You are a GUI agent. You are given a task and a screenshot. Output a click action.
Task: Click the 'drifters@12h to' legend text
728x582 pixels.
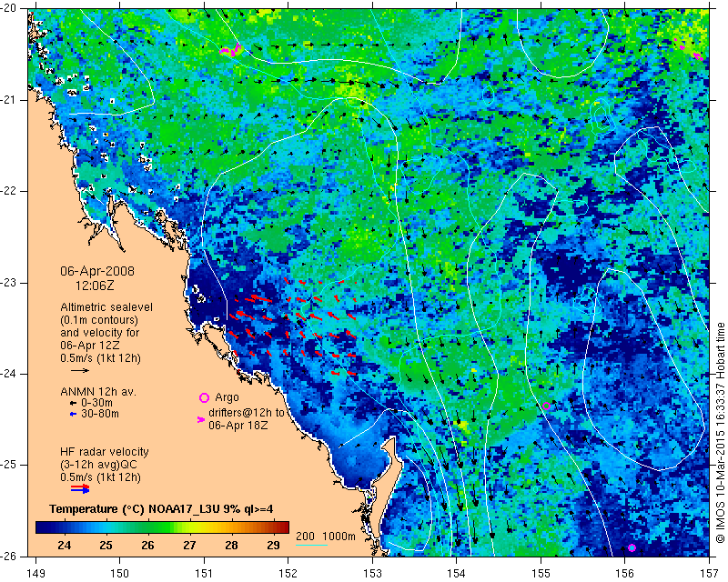pyautogui.click(x=246, y=412)
